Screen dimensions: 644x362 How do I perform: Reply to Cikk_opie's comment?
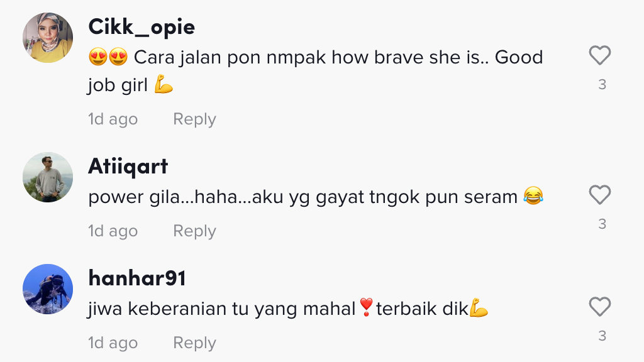[x=194, y=119]
